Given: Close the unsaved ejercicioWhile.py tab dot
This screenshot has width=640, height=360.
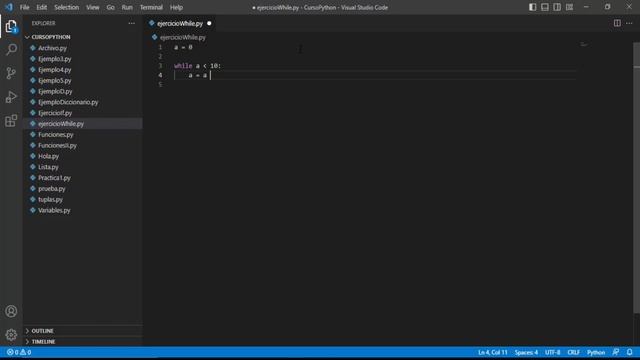Looking at the screenshot, I should pyautogui.click(x=209, y=24).
